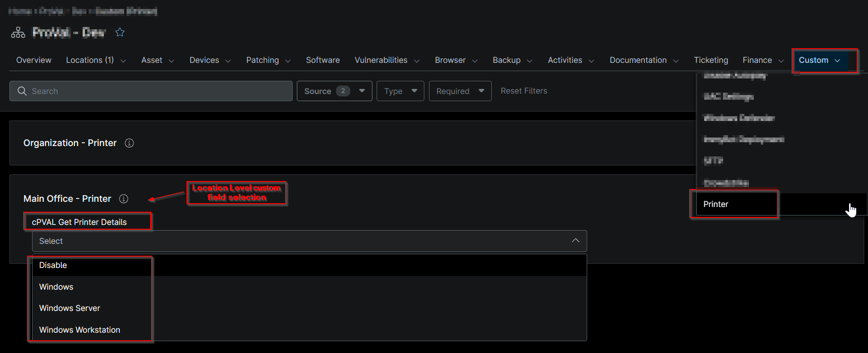
Task: Expand the Locations (1) menu
Action: pos(96,60)
